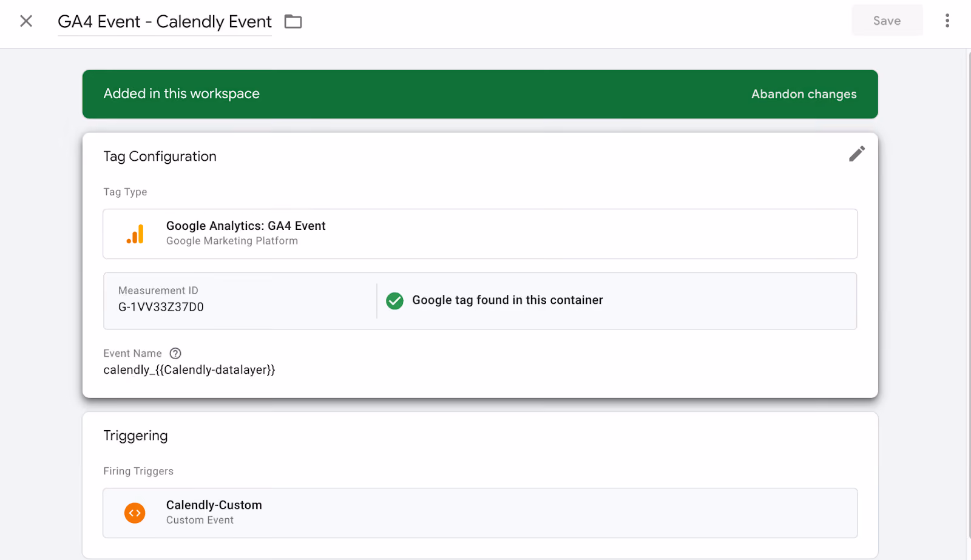Click the 'Added in this workspace' banner text
Viewport: 971px width, 560px height.
[x=181, y=93]
